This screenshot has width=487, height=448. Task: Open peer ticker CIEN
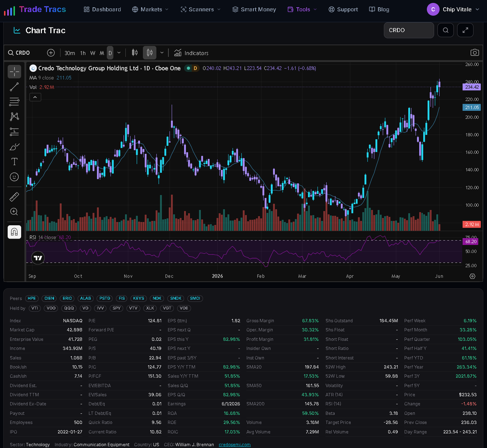coord(50,298)
